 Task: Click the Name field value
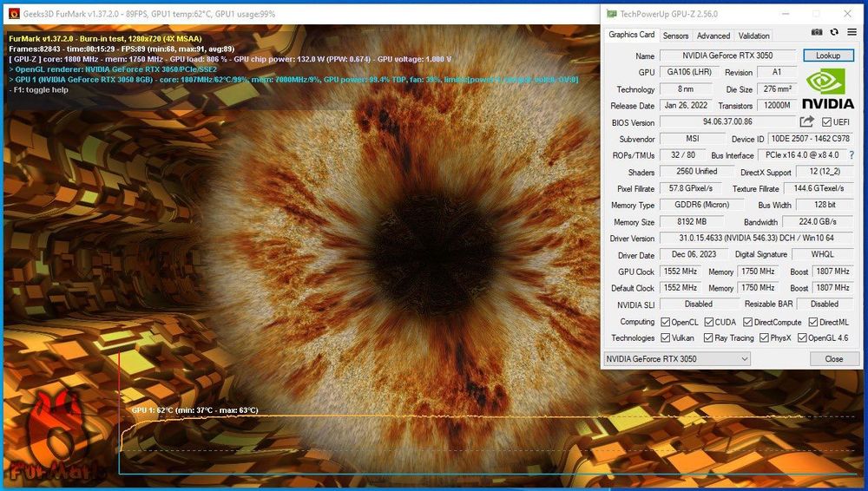(x=727, y=56)
